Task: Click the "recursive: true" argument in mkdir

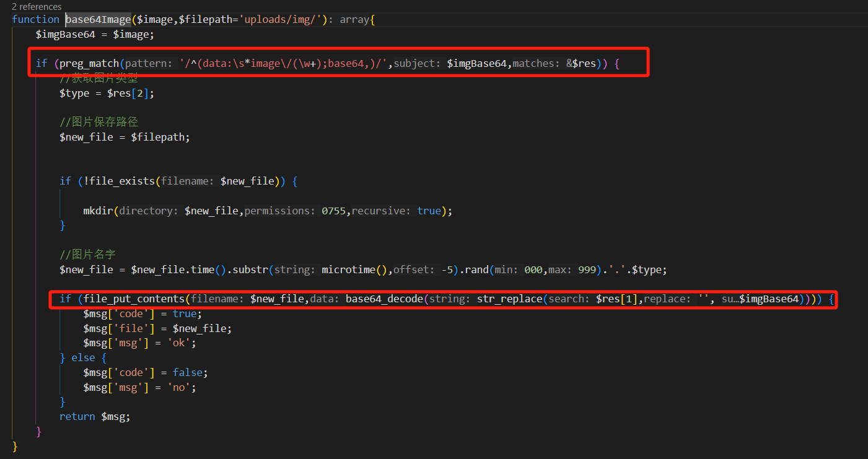Action: (397, 211)
